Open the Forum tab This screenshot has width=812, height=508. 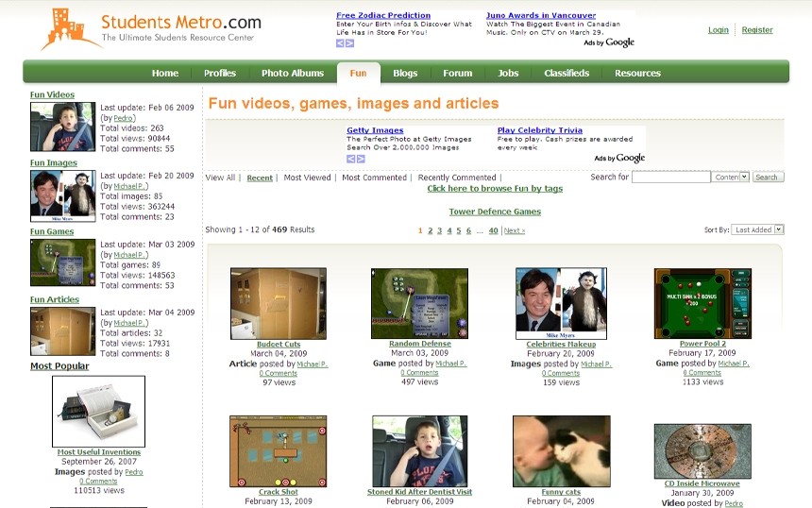pyautogui.click(x=457, y=73)
